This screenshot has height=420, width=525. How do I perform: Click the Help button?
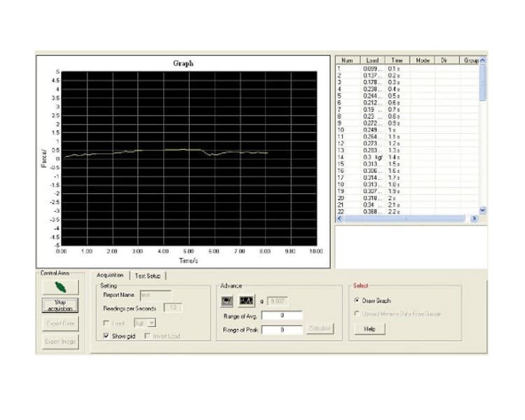370,329
